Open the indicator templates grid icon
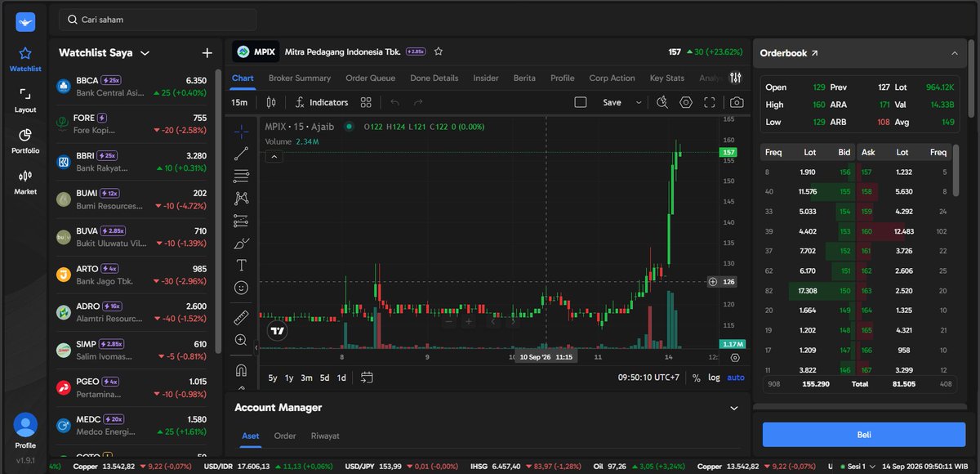This screenshot has width=980, height=474. click(x=366, y=102)
